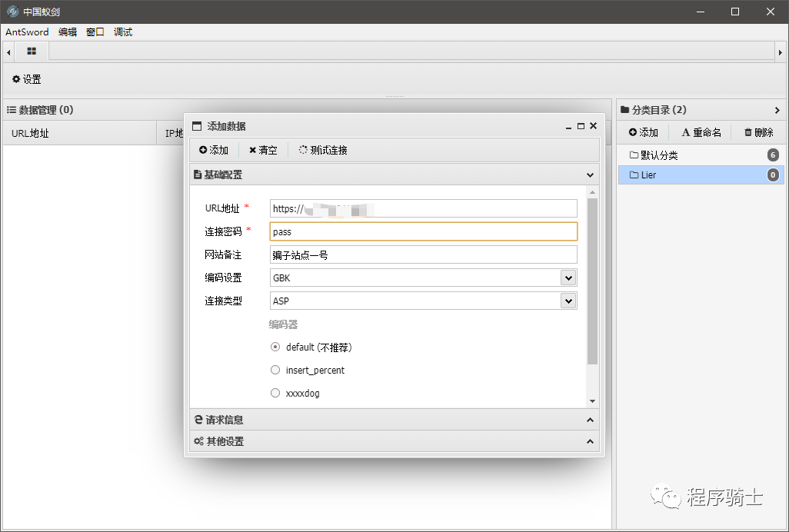The image size is (789, 532).
Task: Click the home grid tab icon
Action: (x=32, y=52)
